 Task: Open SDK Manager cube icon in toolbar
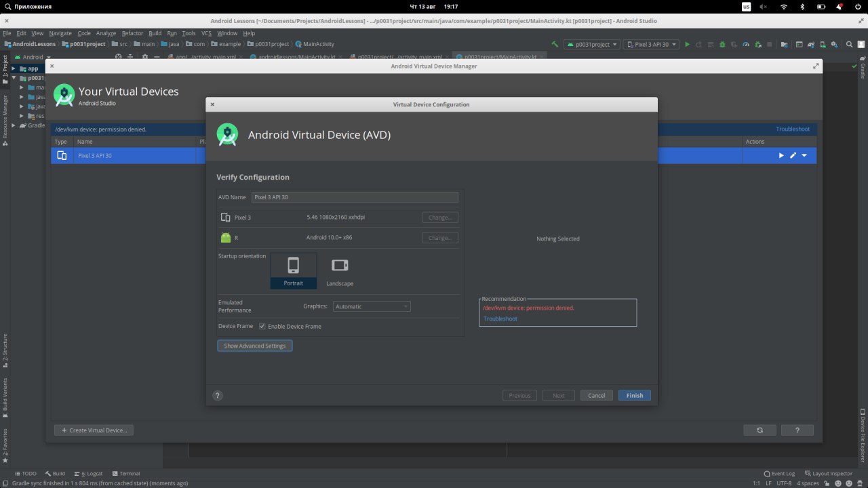[835, 44]
